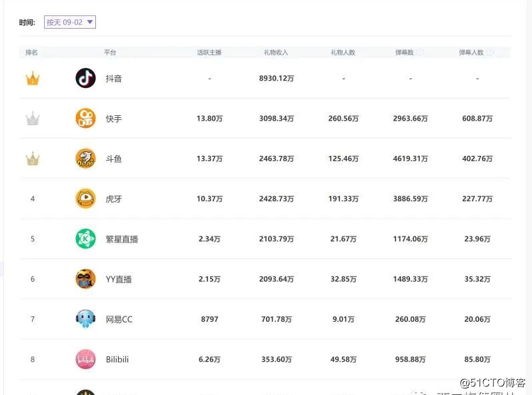Click the silver crown second-place icon
532x395 pixels.
click(33, 119)
